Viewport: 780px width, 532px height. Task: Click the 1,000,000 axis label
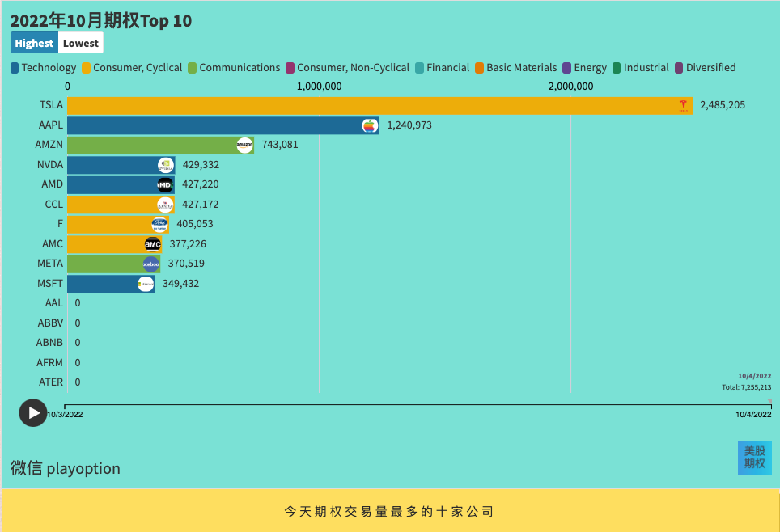319,86
